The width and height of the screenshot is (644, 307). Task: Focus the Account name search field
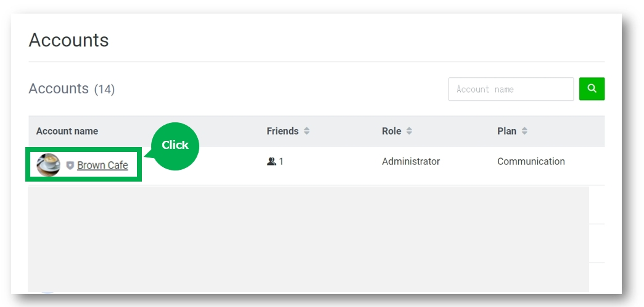point(511,89)
